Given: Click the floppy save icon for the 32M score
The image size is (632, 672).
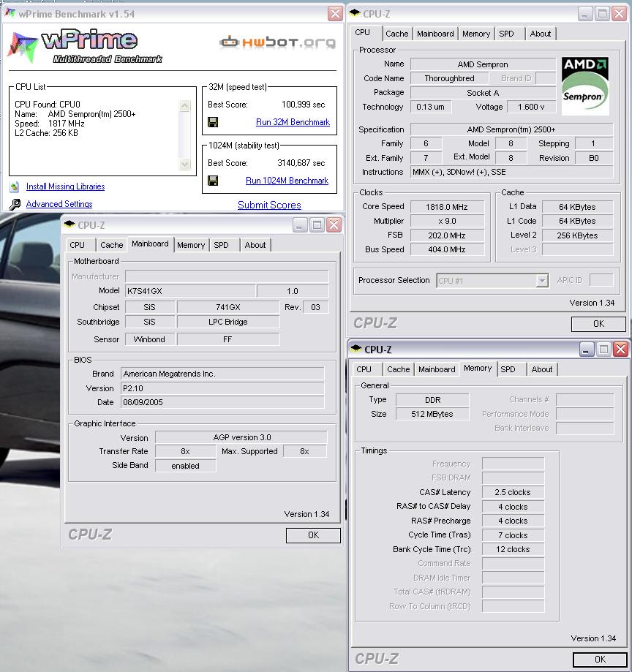Looking at the screenshot, I should click(213, 122).
